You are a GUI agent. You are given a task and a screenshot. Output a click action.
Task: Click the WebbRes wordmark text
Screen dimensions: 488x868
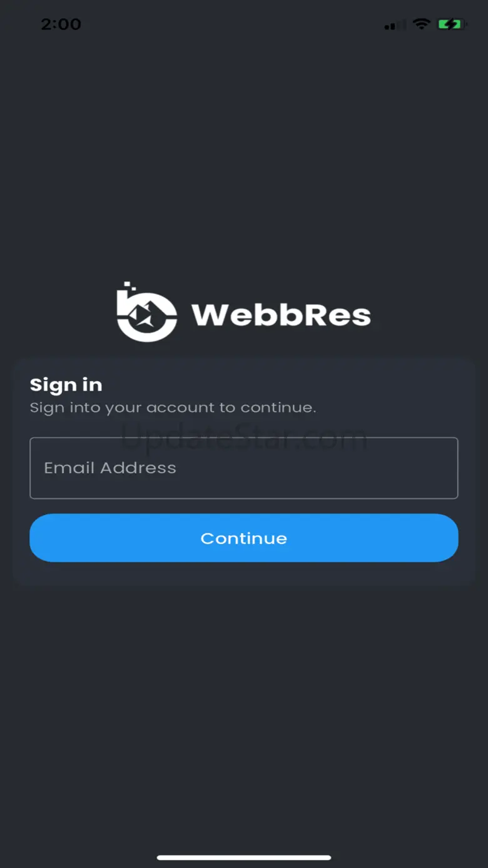281,315
